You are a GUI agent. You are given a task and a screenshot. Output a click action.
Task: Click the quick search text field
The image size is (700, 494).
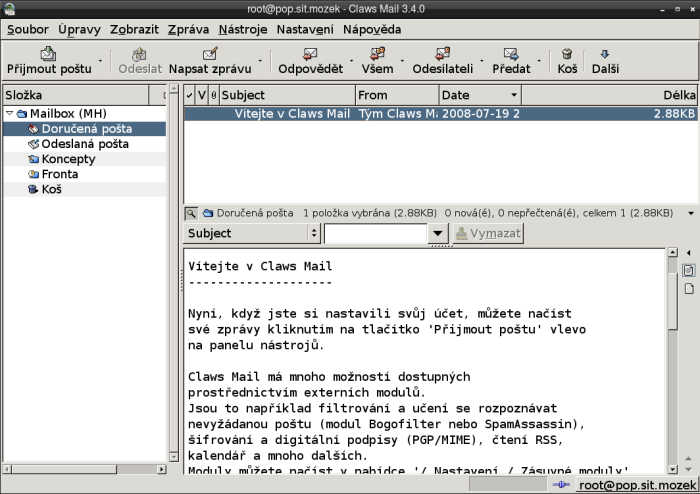pyautogui.click(x=376, y=233)
